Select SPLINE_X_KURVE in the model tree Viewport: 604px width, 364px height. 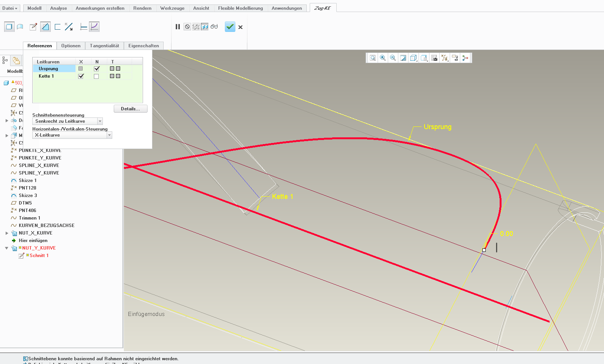click(x=39, y=165)
